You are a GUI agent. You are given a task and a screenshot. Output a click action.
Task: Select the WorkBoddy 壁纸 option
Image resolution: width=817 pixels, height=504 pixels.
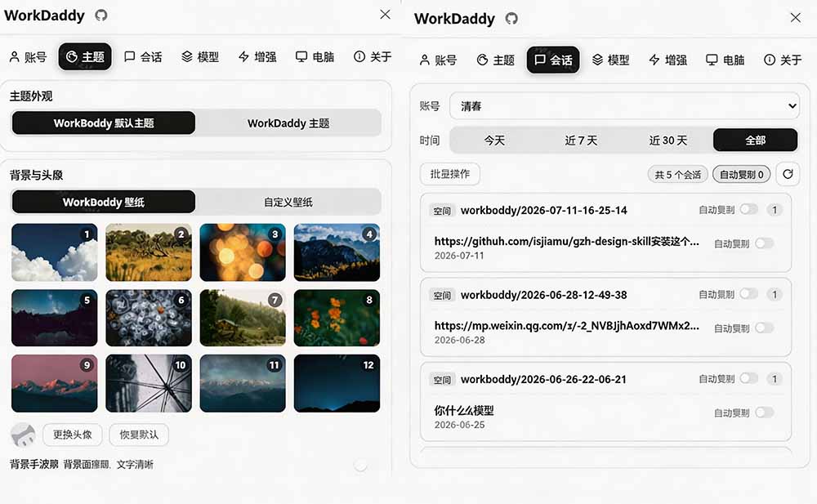[x=104, y=202]
